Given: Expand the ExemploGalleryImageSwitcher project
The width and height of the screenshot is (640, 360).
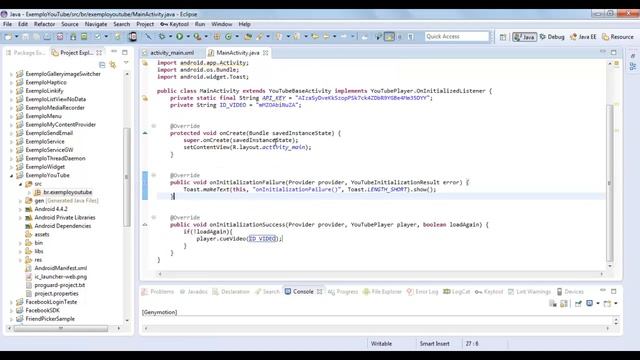Looking at the screenshot, I should pyautogui.click(x=11, y=74).
